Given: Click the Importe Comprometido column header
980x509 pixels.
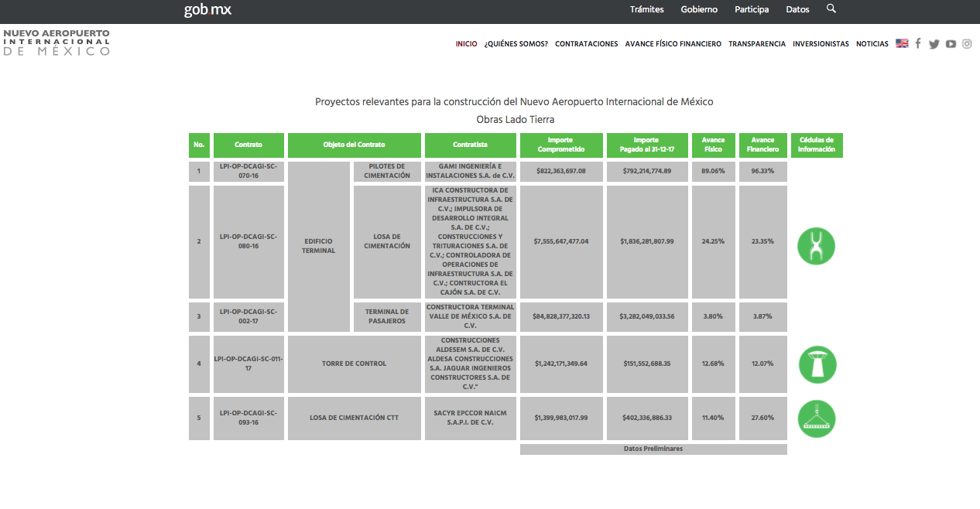Looking at the screenshot, I should point(561,145).
